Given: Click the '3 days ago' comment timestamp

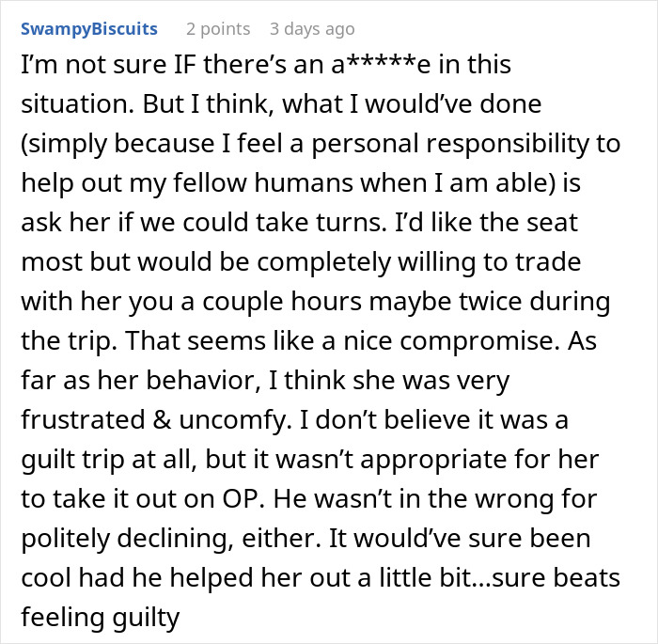Looking at the screenshot, I should (312, 29).
